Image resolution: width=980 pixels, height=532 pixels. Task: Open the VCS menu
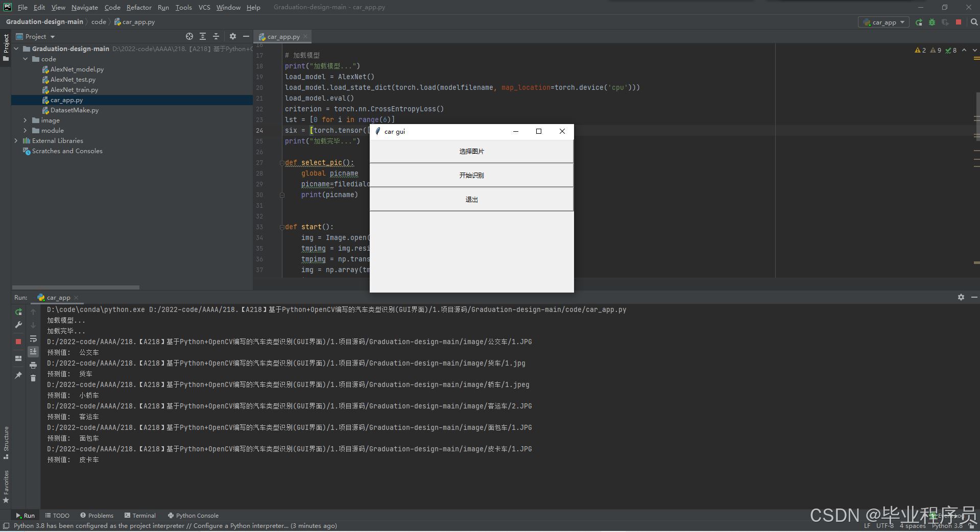click(x=204, y=7)
